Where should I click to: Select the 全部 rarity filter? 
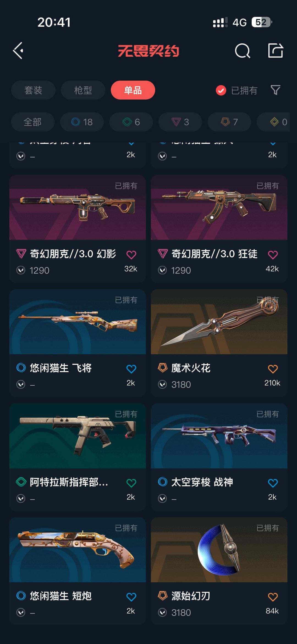[x=33, y=122]
